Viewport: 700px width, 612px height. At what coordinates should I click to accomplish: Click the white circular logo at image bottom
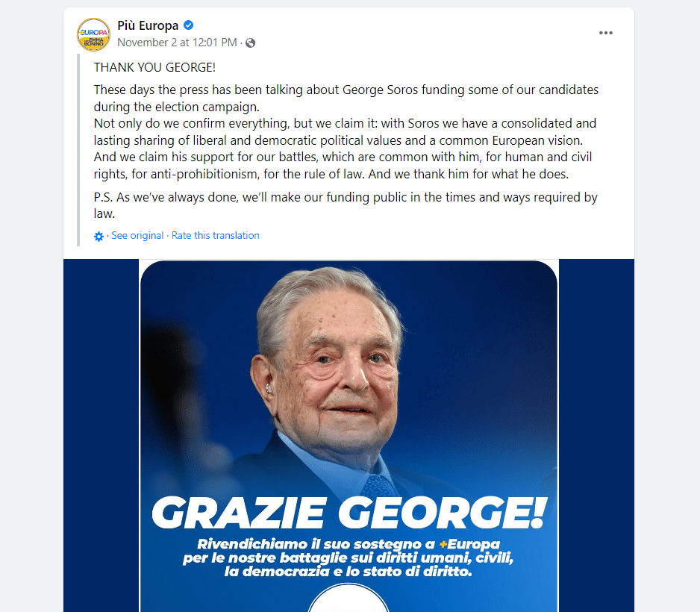click(349, 599)
